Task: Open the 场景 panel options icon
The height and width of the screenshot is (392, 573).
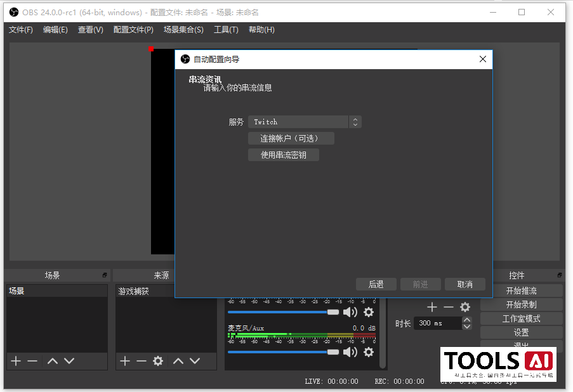Action: click(103, 275)
